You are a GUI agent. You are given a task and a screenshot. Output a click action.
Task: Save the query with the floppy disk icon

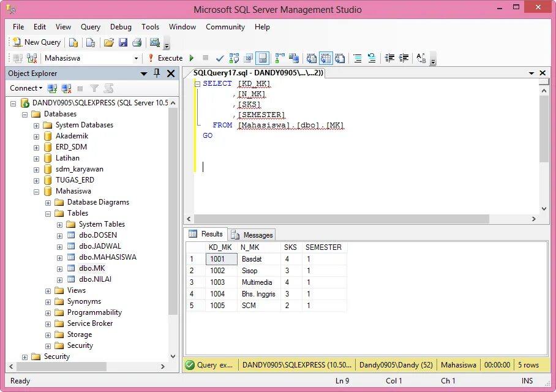point(123,43)
